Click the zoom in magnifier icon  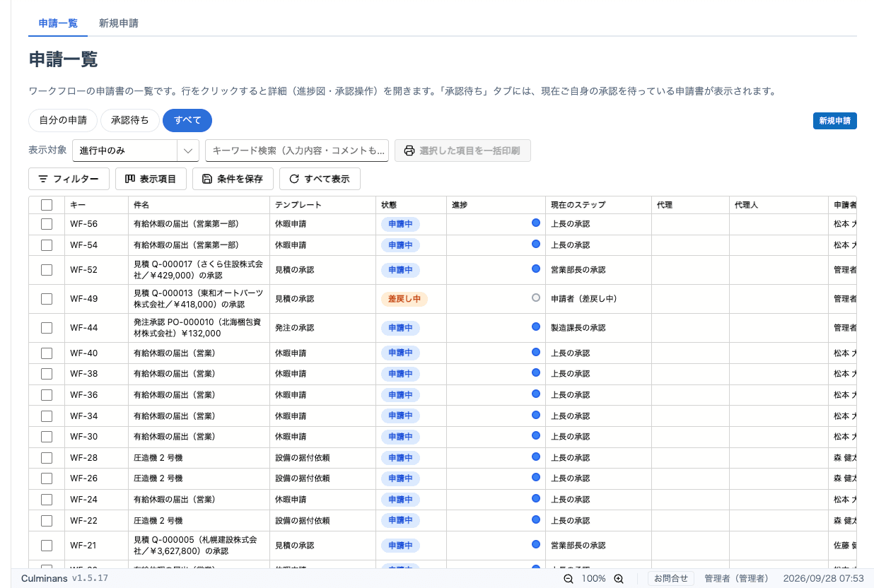point(619,578)
